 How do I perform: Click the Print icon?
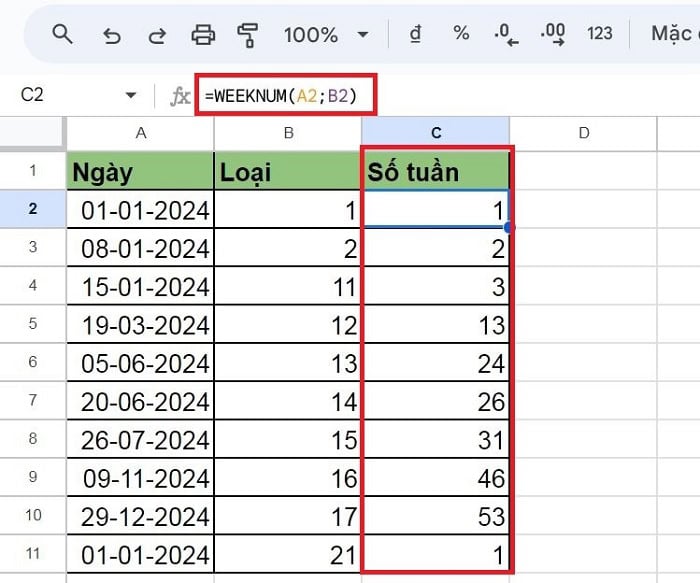(x=203, y=35)
